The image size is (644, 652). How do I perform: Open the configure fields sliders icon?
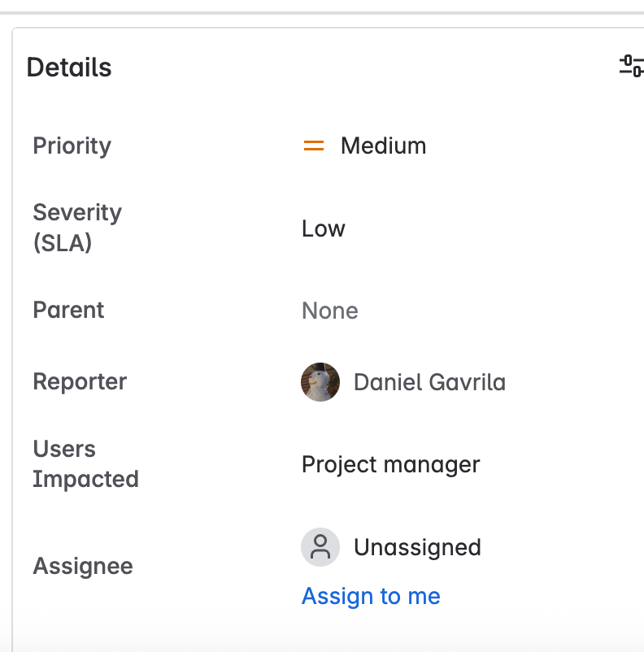[631, 67]
